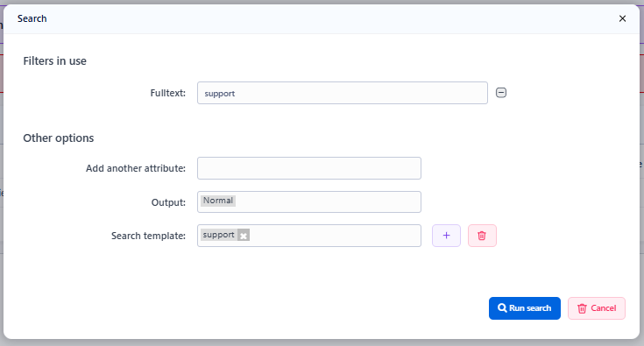Click the 'support' template tag text
This screenshot has height=346, width=644.
(218, 235)
